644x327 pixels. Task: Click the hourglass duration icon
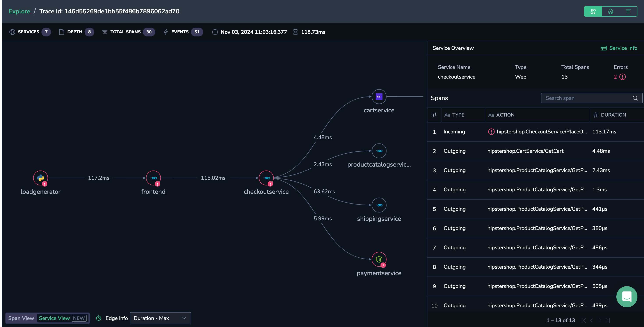click(x=295, y=32)
